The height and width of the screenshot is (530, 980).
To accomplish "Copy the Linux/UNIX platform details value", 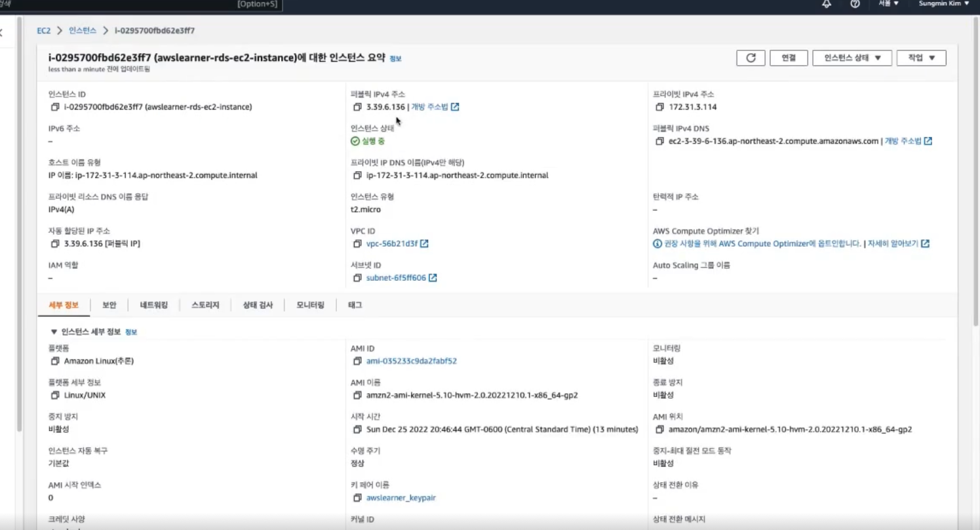I will coord(55,395).
